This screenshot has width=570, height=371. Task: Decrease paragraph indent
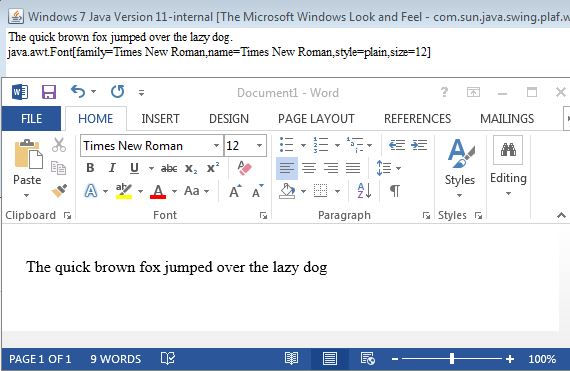(x=397, y=145)
